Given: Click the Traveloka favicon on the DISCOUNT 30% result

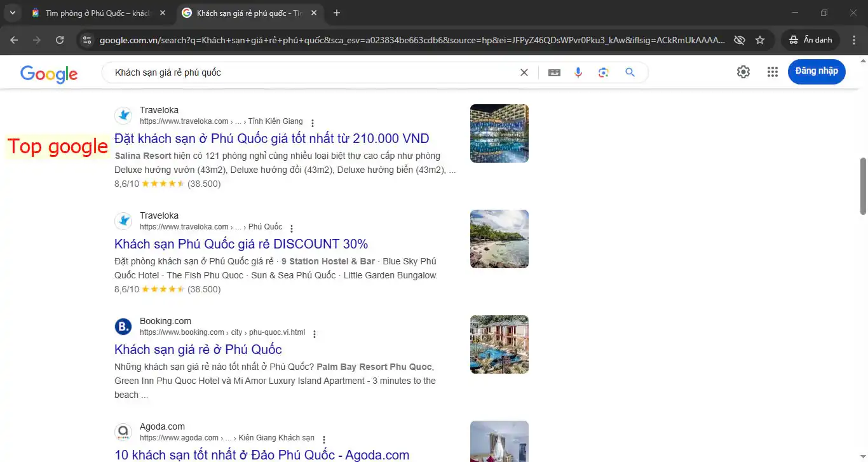Looking at the screenshot, I should coord(123,221).
